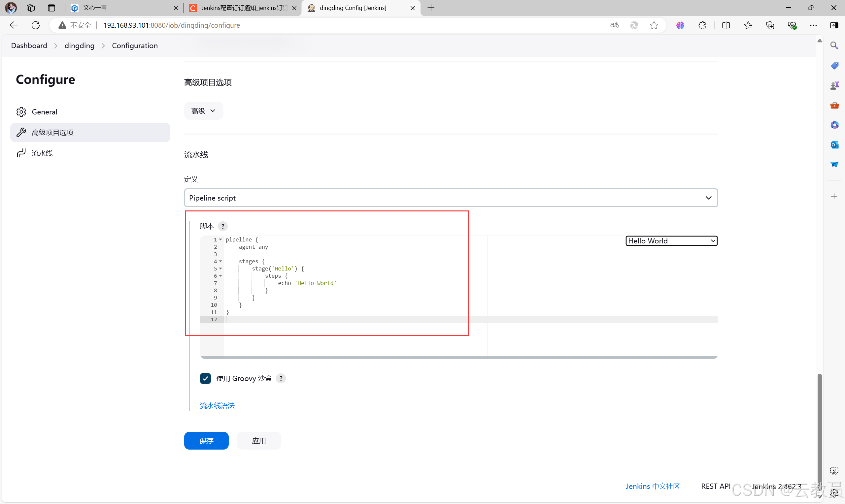The width and height of the screenshot is (845, 504).
Task: Expand the Hello World pipeline template dropdown
Action: pos(670,240)
